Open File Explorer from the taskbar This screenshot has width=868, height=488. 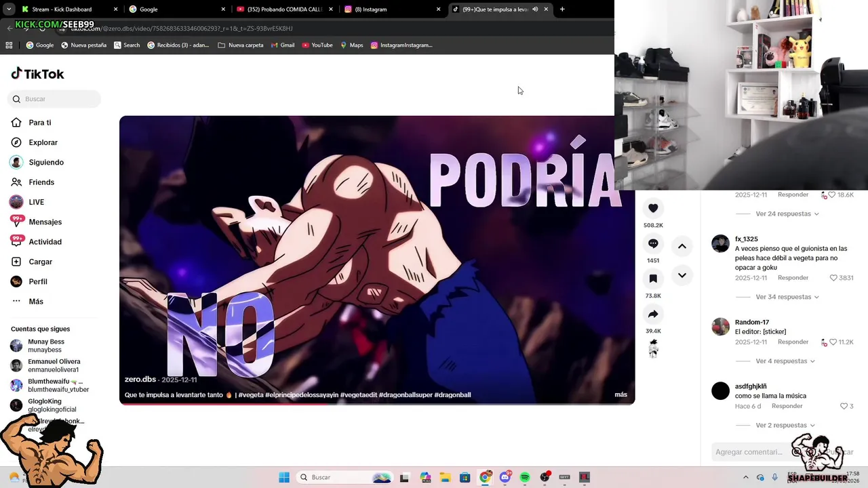[445, 477]
